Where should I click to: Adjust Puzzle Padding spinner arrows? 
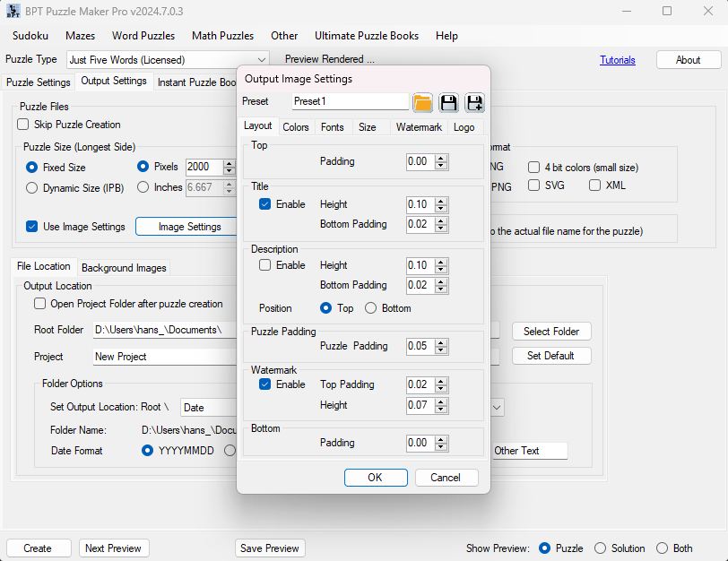tap(441, 346)
